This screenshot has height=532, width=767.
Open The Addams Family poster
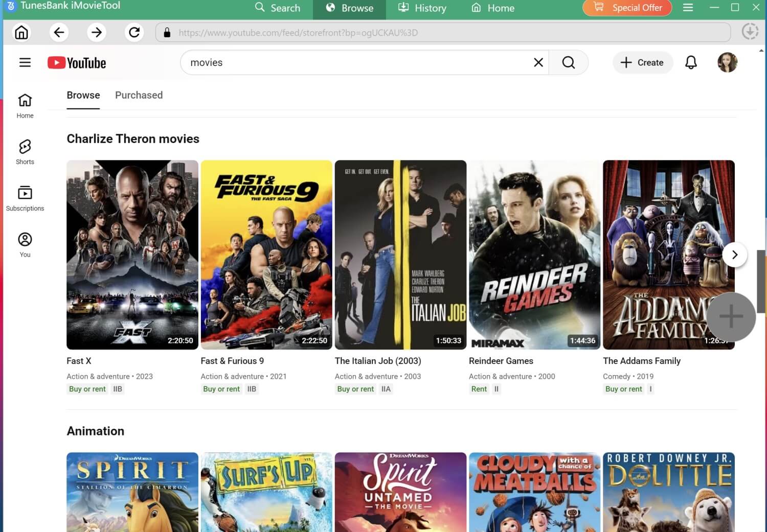(x=668, y=255)
